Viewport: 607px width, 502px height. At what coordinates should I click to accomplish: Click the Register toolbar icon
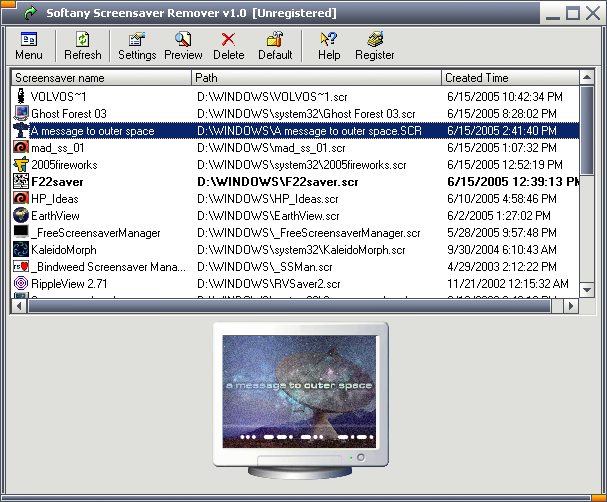[x=375, y=46]
